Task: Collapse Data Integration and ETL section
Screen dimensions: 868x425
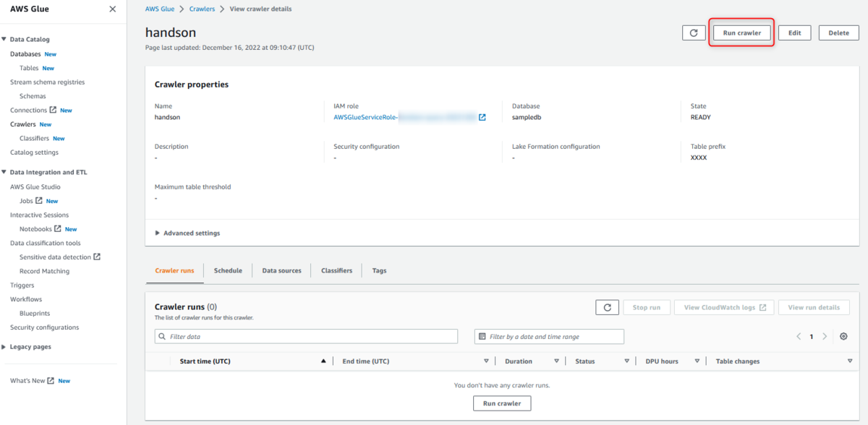Action: pos(4,172)
